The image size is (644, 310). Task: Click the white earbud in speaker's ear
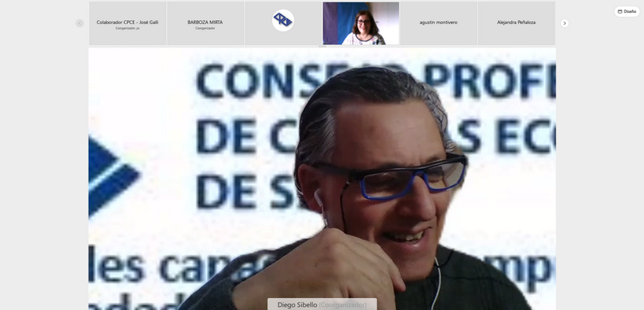coord(319,198)
